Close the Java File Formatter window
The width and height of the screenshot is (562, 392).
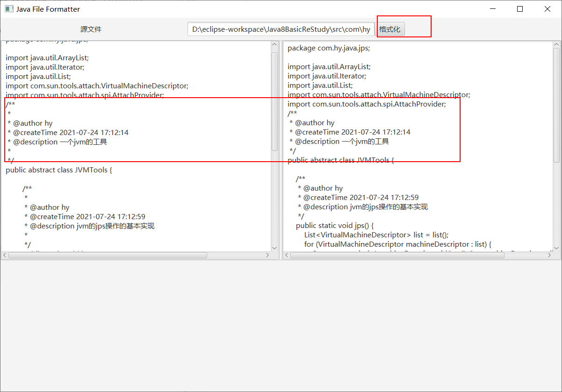(548, 9)
